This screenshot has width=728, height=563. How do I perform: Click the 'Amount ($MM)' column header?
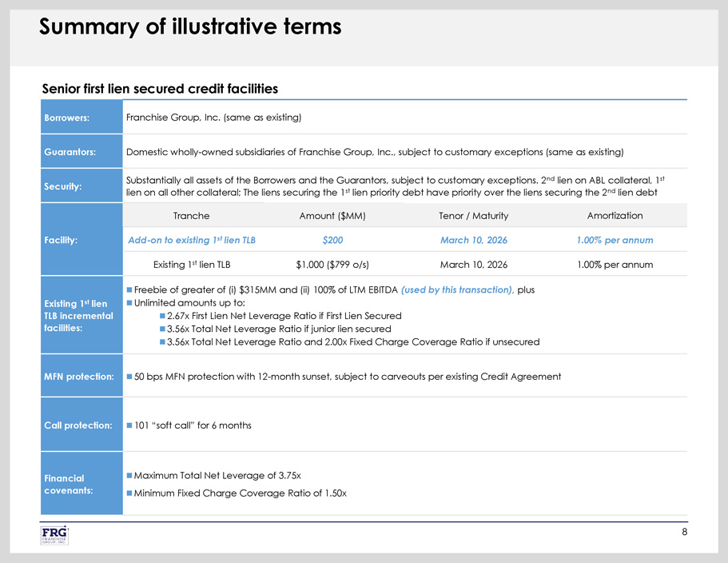(x=332, y=216)
